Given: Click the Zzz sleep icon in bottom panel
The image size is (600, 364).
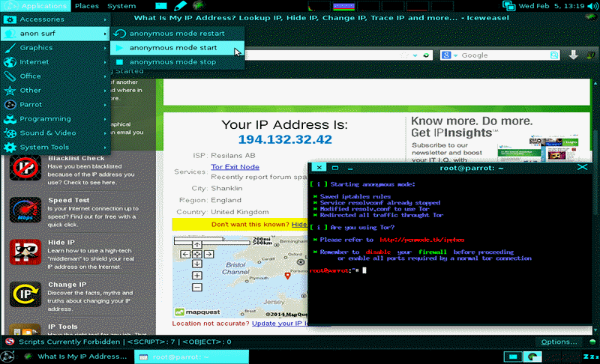Looking at the screenshot, I should tap(591, 357).
